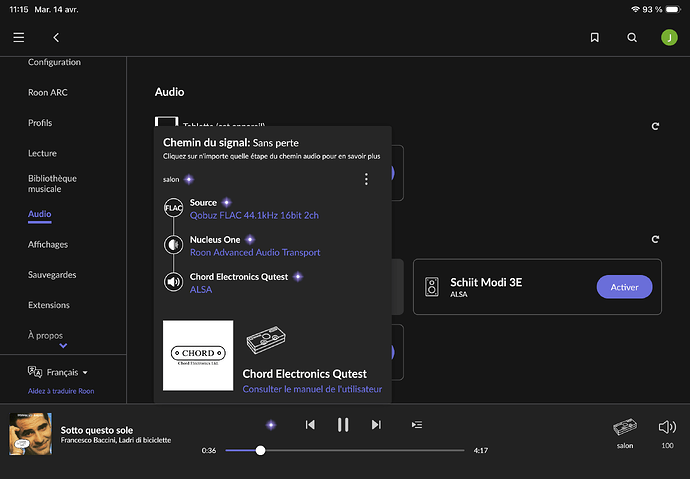Open the Configuration settings tab
The height and width of the screenshot is (479, 690).
[x=55, y=62]
